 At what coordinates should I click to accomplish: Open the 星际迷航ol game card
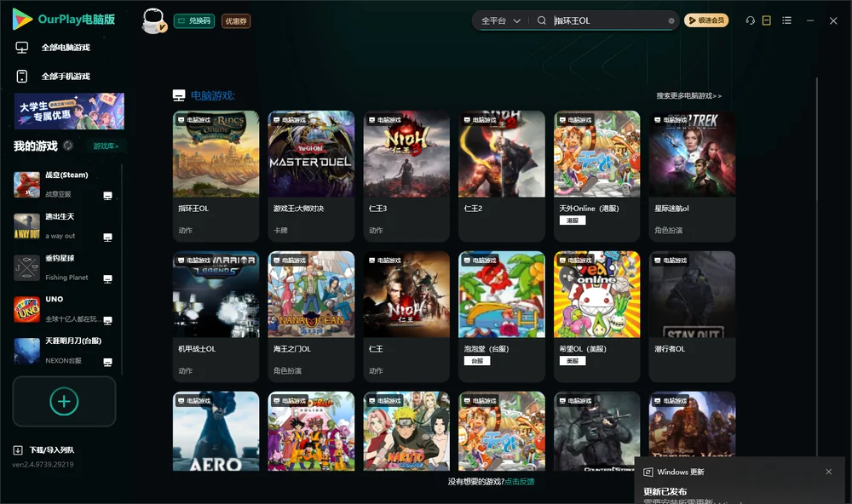tap(692, 176)
